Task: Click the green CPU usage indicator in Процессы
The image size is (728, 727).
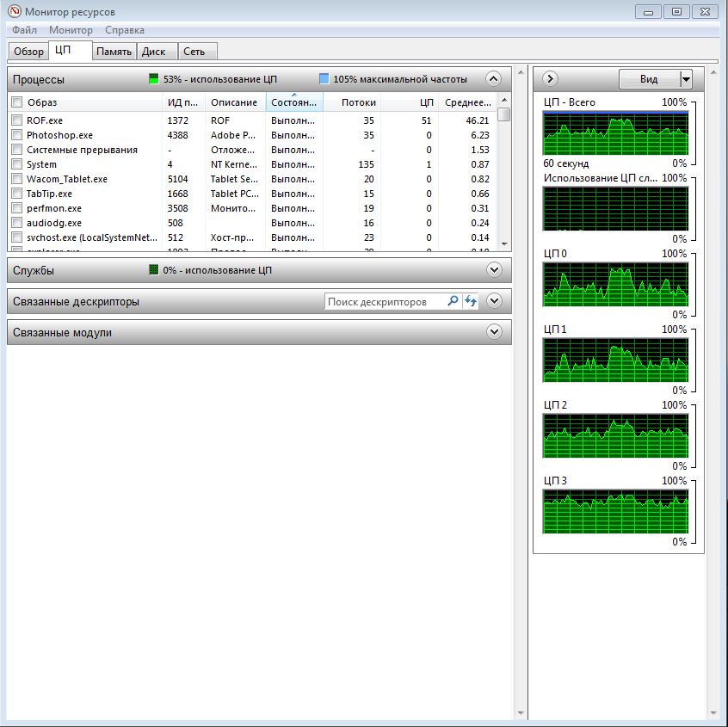Action: [154, 79]
